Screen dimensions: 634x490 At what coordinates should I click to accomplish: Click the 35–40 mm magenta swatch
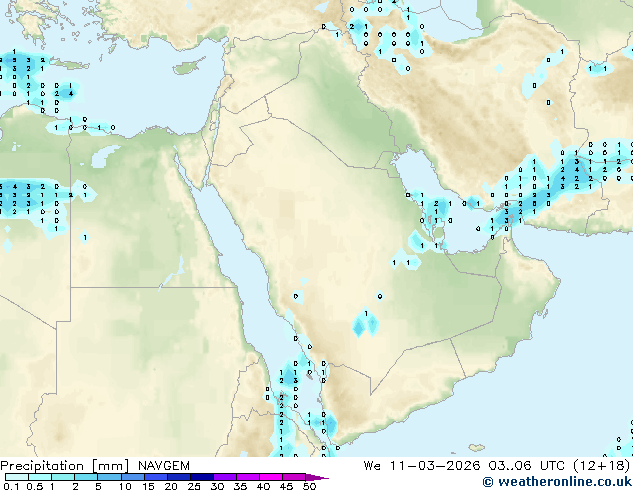click(247, 477)
